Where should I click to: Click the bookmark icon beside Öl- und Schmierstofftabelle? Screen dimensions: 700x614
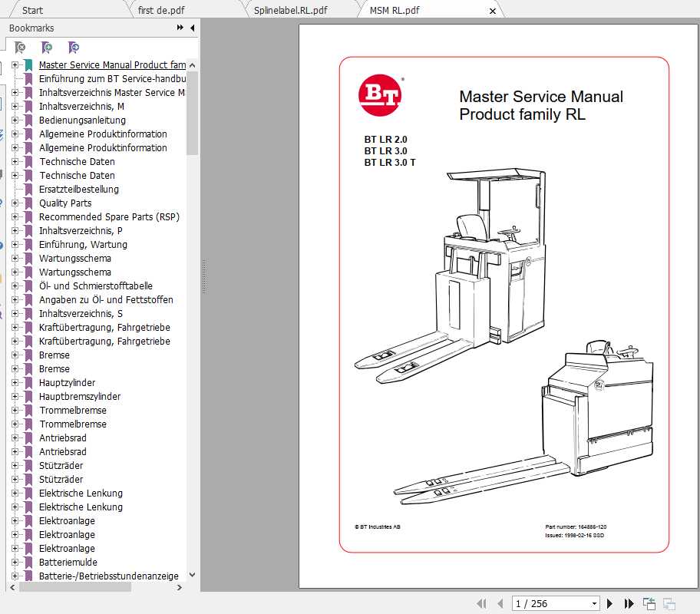tap(28, 286)
